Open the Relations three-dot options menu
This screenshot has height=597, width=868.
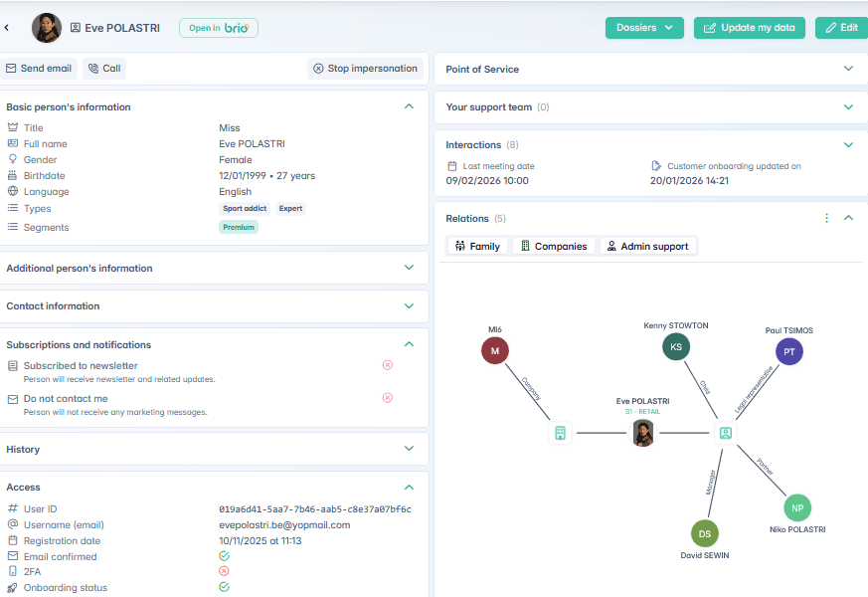click(826, 218)
